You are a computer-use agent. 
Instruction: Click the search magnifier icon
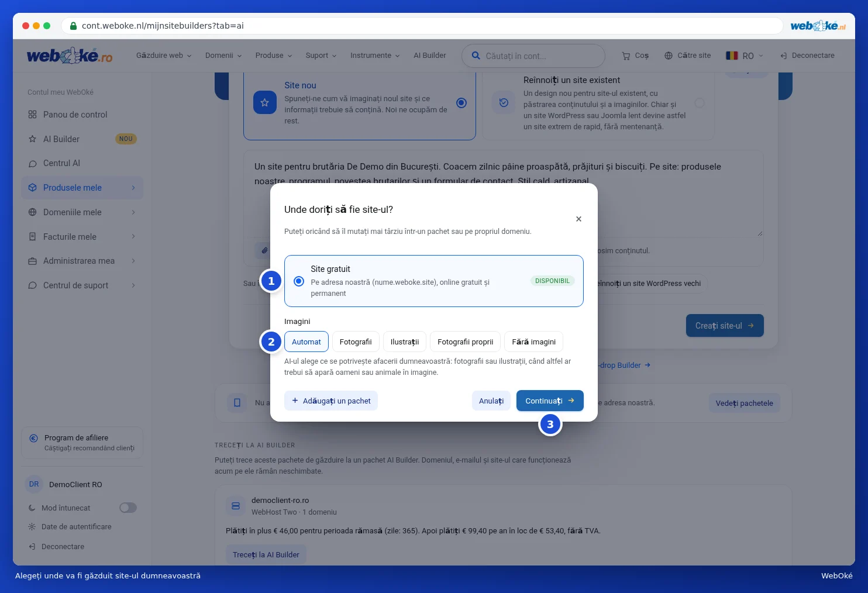click(476, 56)
